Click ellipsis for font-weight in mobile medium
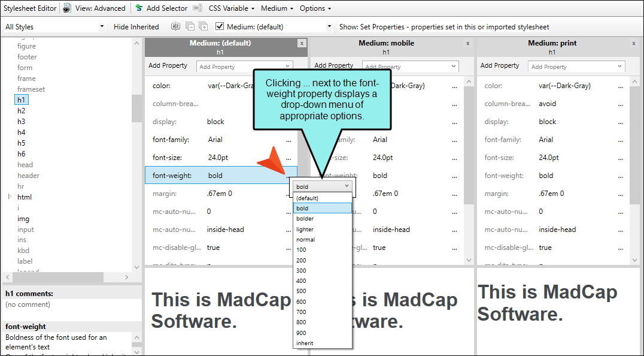The width and height of the screenshot is (644, 356). point(455,177)
